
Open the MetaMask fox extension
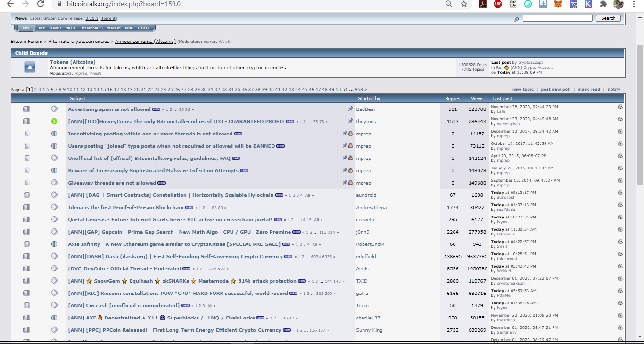558,4
